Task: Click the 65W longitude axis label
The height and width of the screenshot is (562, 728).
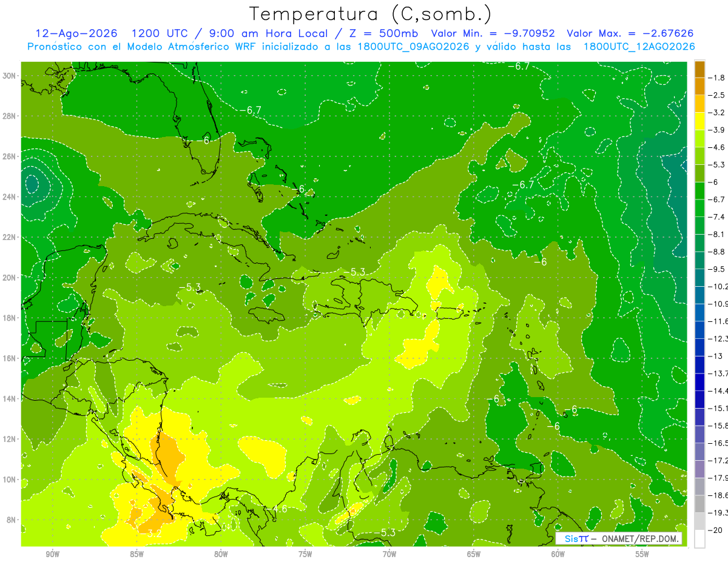Action: (474, 554)
